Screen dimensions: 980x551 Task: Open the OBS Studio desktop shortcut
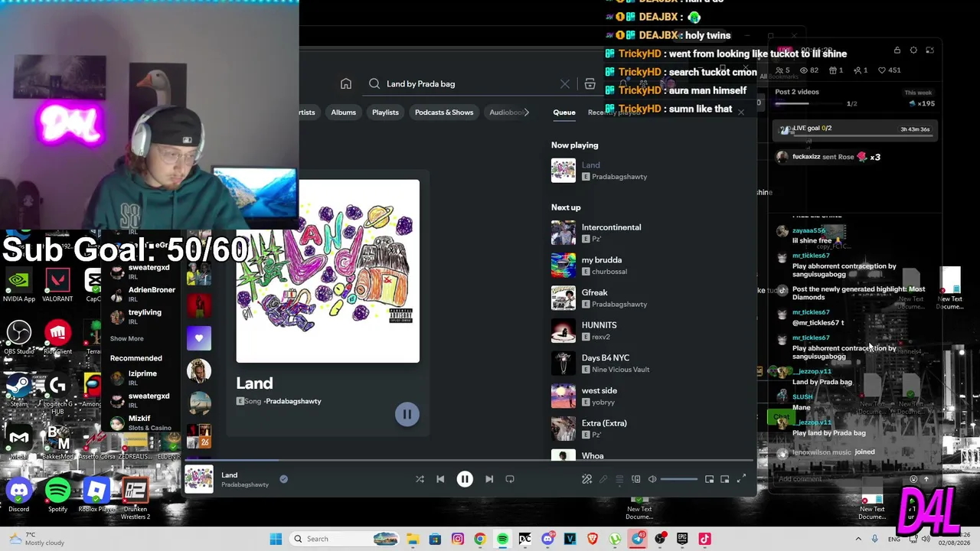18,338
